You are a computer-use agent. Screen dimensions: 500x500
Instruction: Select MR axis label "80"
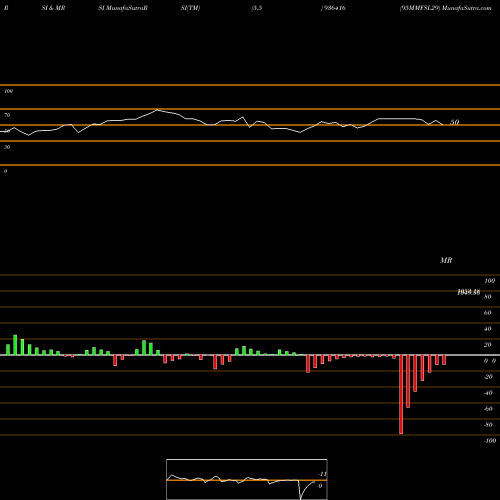click(x=488, y=297)
